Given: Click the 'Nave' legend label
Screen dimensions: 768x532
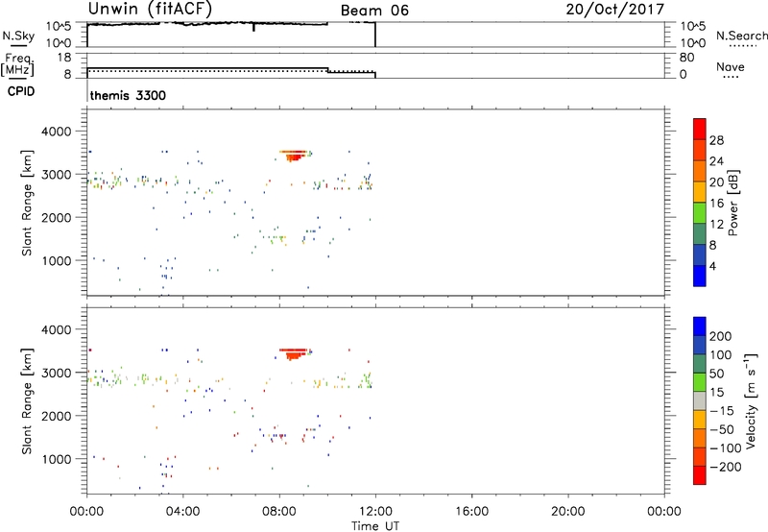Looking at the screenshot, I should point(731,66).
